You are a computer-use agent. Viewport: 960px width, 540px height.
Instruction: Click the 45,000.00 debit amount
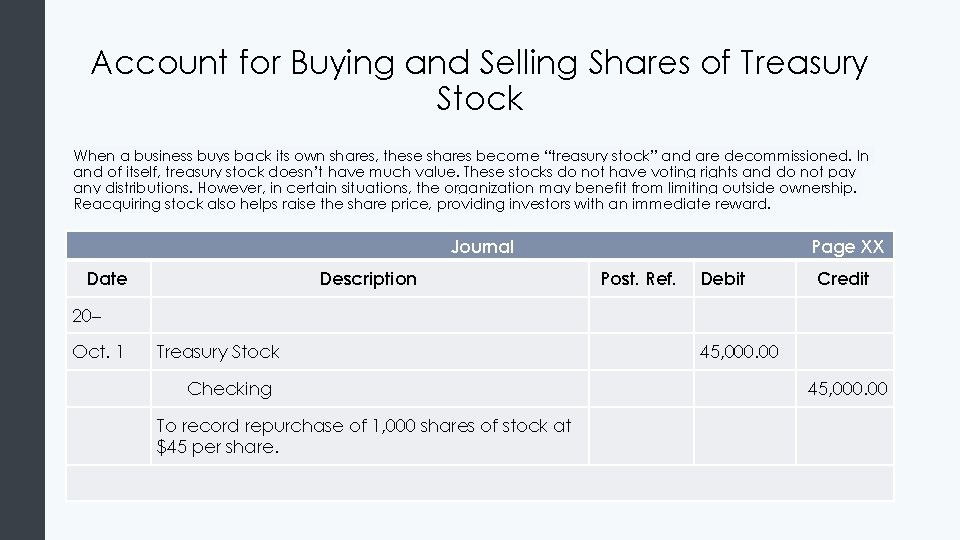[x=739, y=352]
